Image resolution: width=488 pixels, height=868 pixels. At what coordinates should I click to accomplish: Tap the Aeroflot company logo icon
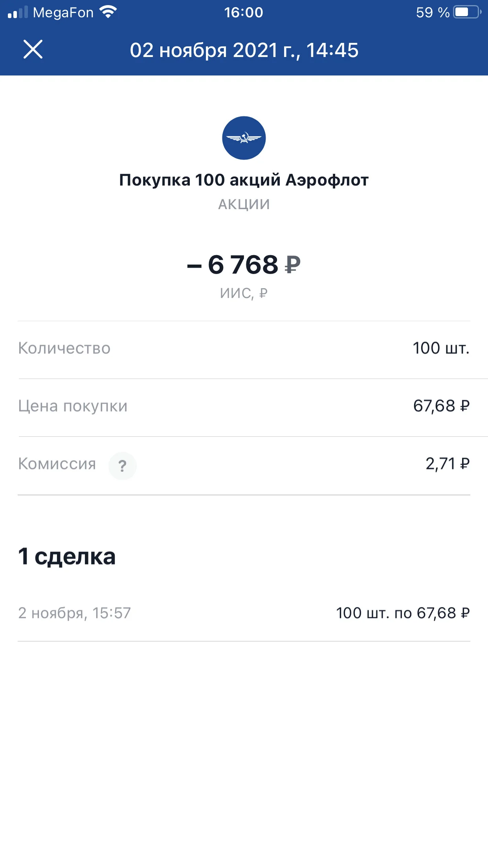pos(244,138)
